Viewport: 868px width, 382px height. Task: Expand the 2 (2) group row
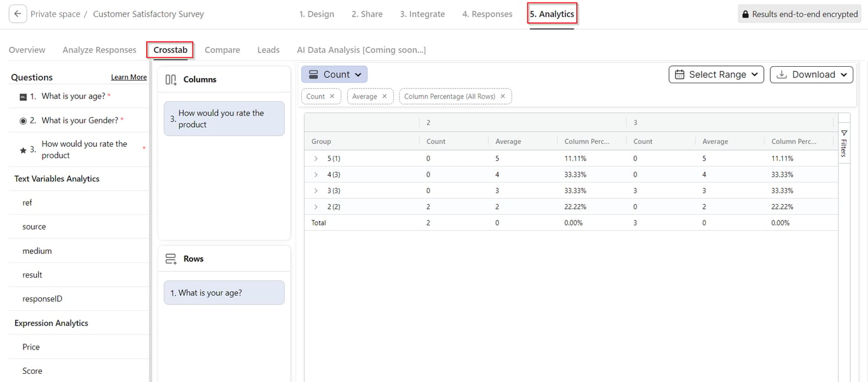[316, 207]
